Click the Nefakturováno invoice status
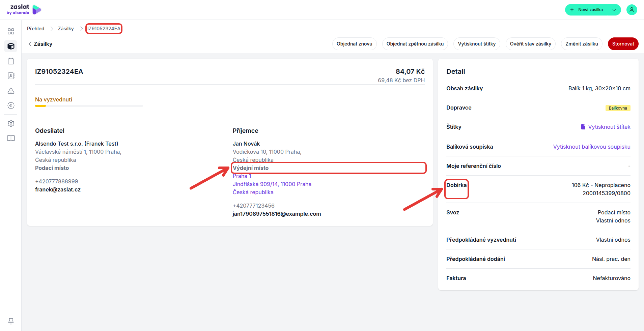 pyautogui.click(x=612, y=278)
